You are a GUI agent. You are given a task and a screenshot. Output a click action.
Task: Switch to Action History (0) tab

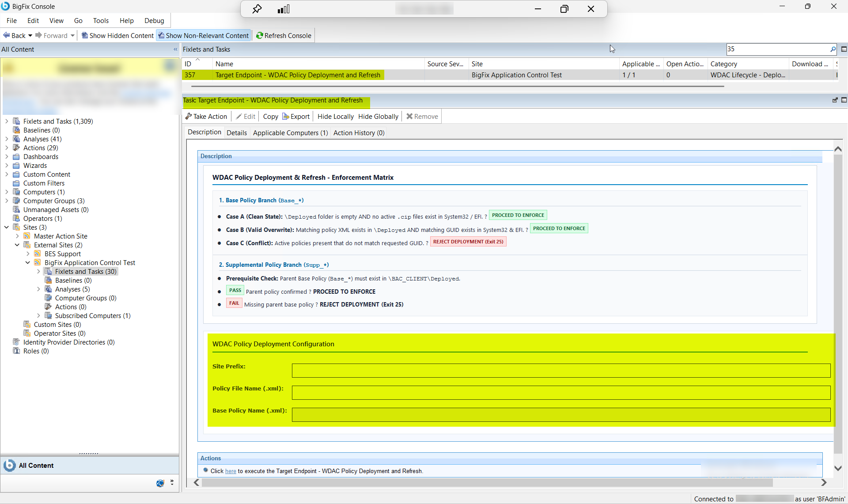pos(359,133)
